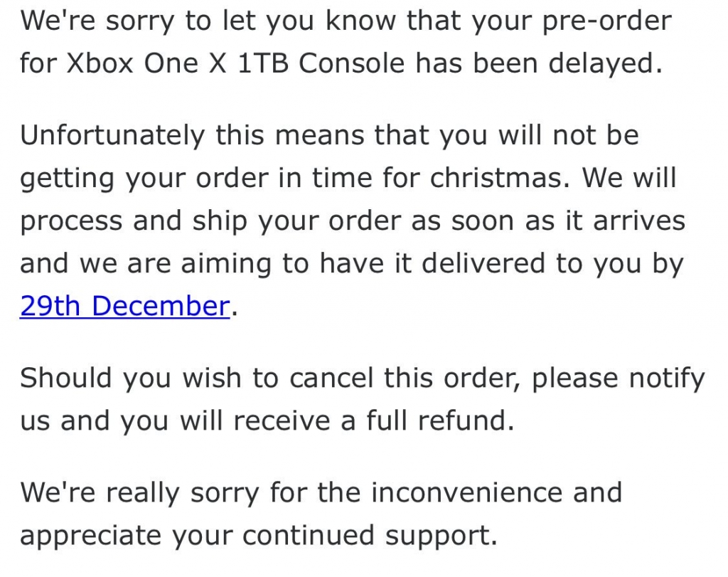This screenshot has height=577, width=728.
Task: Click the word 'appreciate' in final line
Action: coord(90,536)
